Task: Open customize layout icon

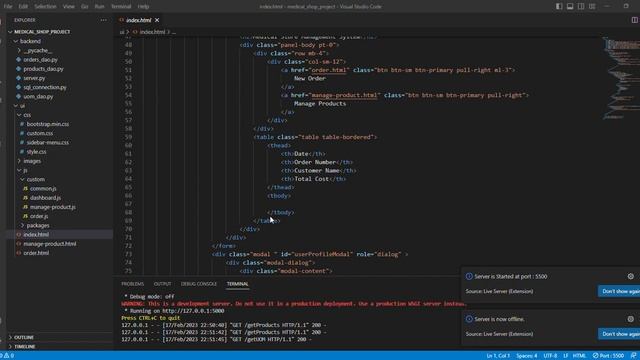Action: pos(592,7)
